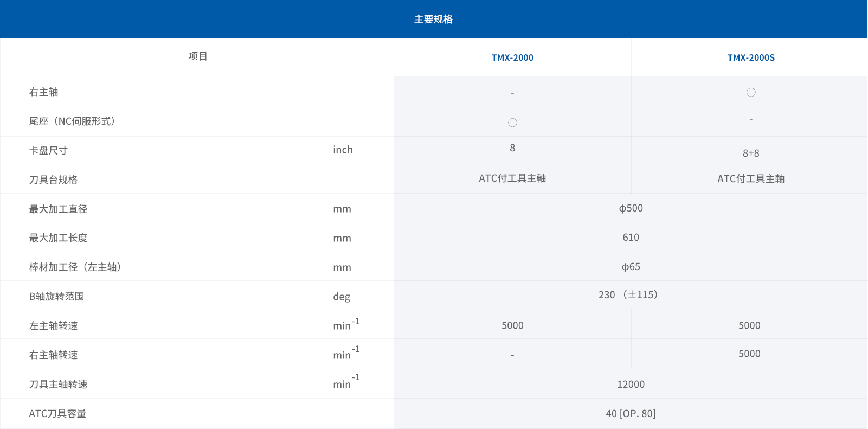This screenshot has height=429, width=868.
Task: Click ATC付工具主軸 under TMX-2000
Action: tap(512, 178)
